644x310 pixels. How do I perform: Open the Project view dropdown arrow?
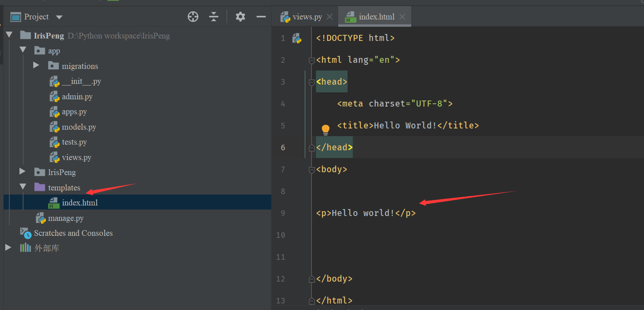coord(59,17)
